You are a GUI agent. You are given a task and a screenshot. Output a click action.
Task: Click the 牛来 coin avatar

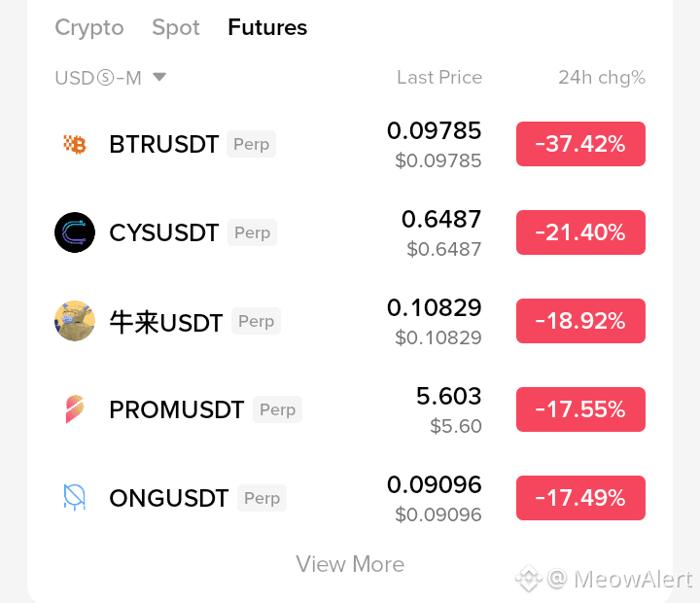(75, 321)
